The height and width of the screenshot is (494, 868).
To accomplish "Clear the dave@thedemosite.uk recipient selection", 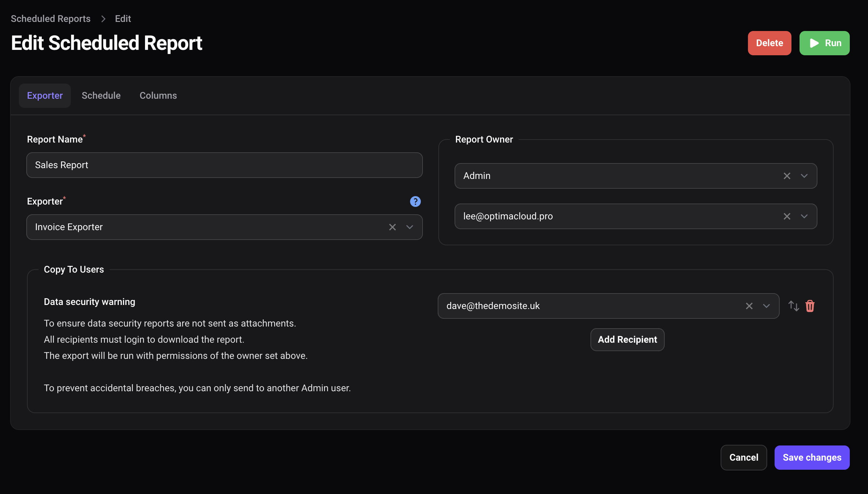I will 749,306.
